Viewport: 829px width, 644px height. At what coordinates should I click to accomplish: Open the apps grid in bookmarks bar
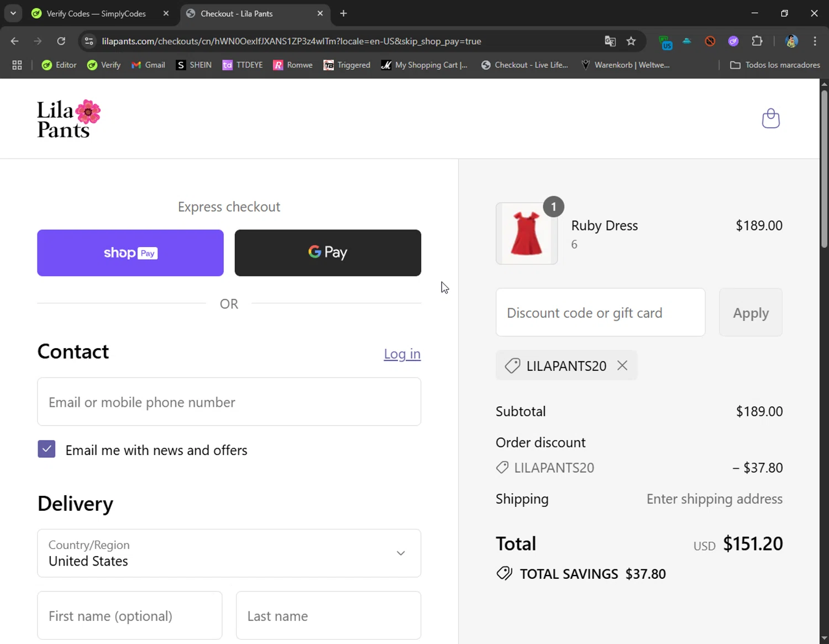pyautogui.click(x=17, y=65)
